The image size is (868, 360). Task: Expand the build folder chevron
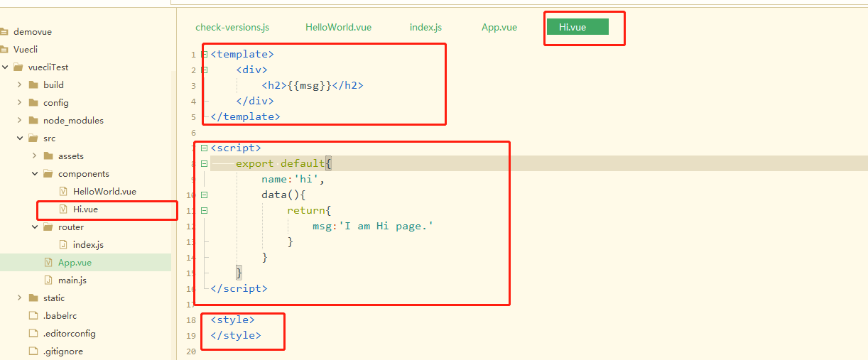click(x=20, y=84)
